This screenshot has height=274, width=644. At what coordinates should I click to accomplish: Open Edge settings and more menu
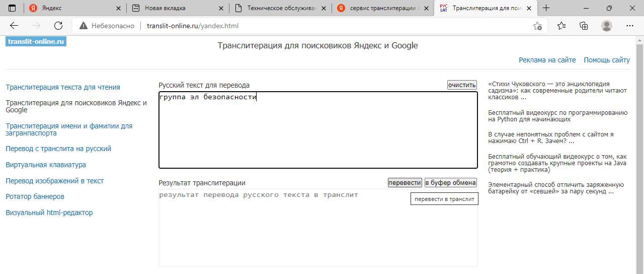point(630,26)
